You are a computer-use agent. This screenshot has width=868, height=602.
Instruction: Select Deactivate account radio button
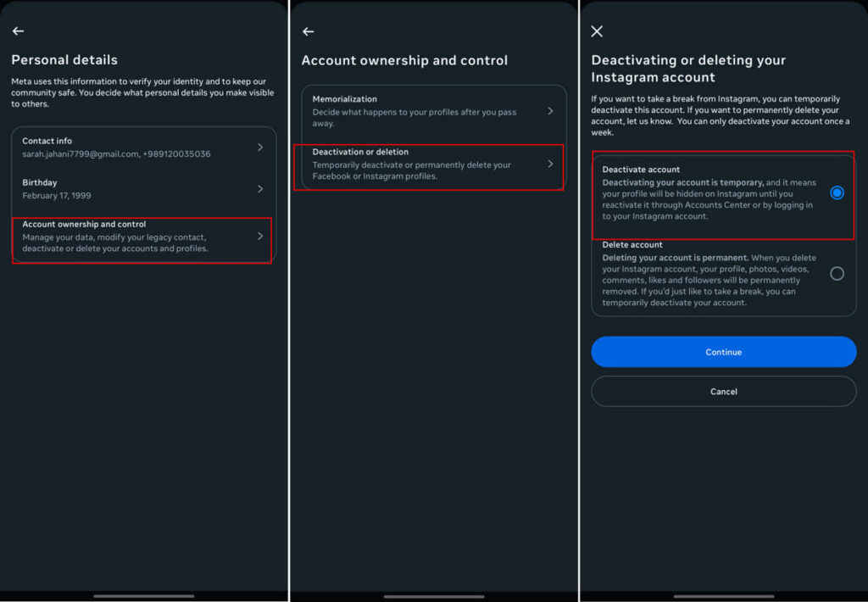(x=837, y=192)
